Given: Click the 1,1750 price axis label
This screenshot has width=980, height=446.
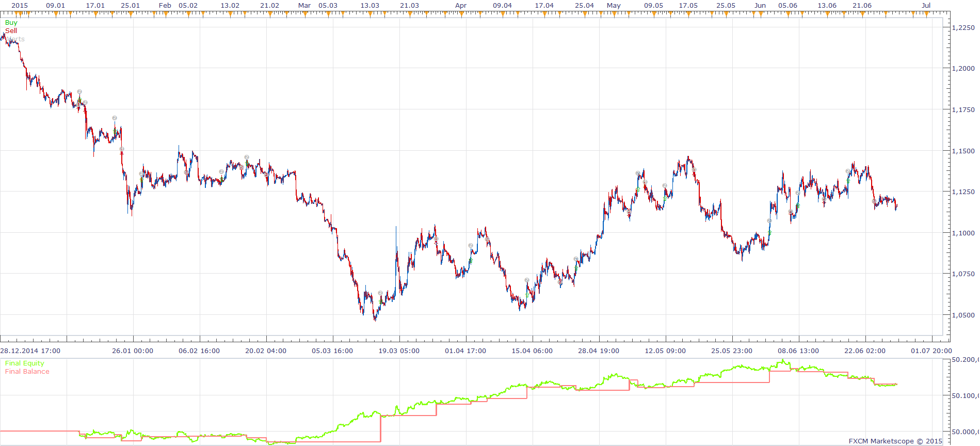Looking at the screenshot, I should [963, 110].
